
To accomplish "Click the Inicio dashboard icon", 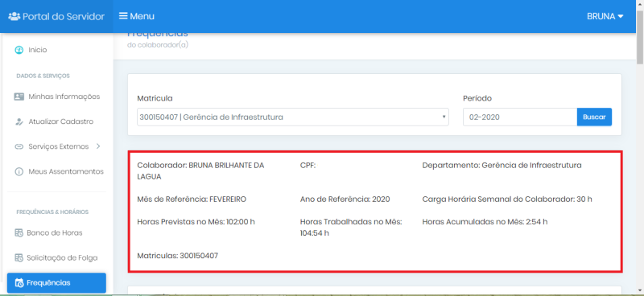I will coord(19,50).
